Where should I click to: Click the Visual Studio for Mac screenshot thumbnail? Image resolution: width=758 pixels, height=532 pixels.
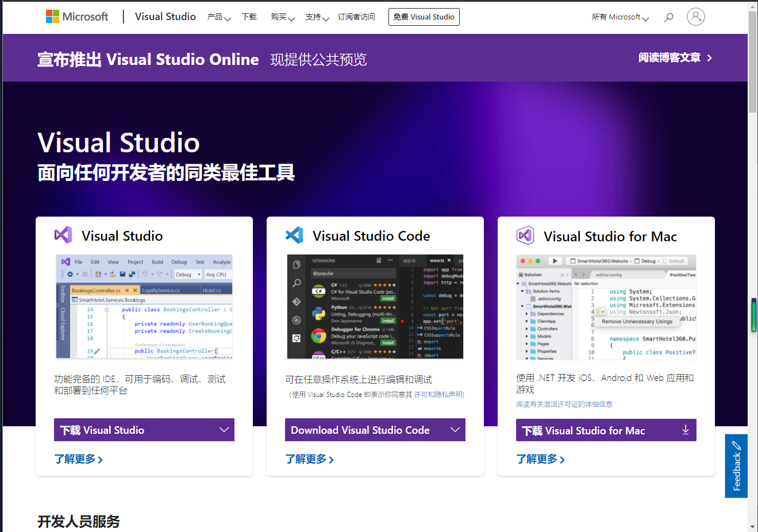coord(606,307)
